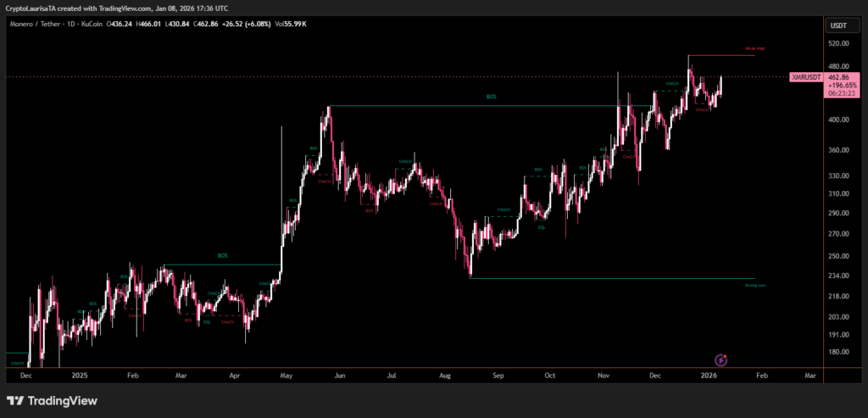Image resolution: width=868 pixels, height=418 pixels.
Task: Click the 2026 marker on time axis
Action: 709,374
